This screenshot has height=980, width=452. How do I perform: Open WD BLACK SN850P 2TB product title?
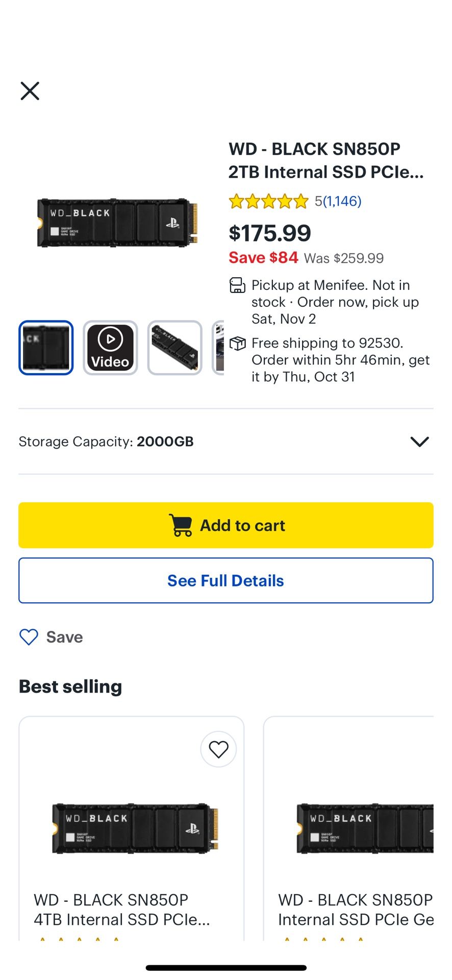[325, 160]
